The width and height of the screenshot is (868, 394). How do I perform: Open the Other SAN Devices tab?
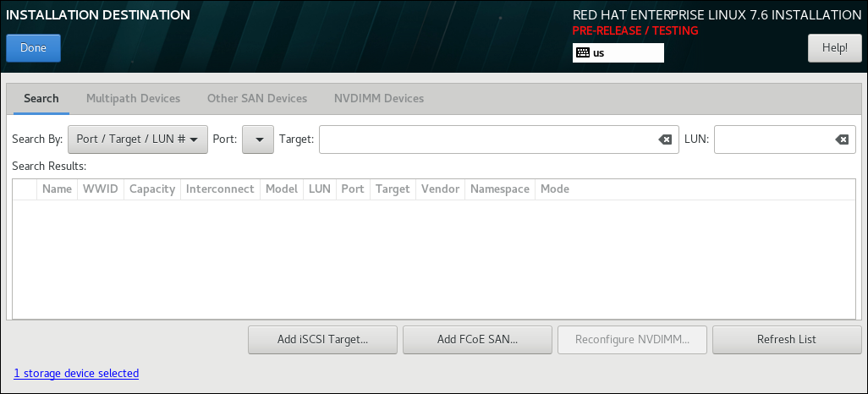click(x=257, y=98)
